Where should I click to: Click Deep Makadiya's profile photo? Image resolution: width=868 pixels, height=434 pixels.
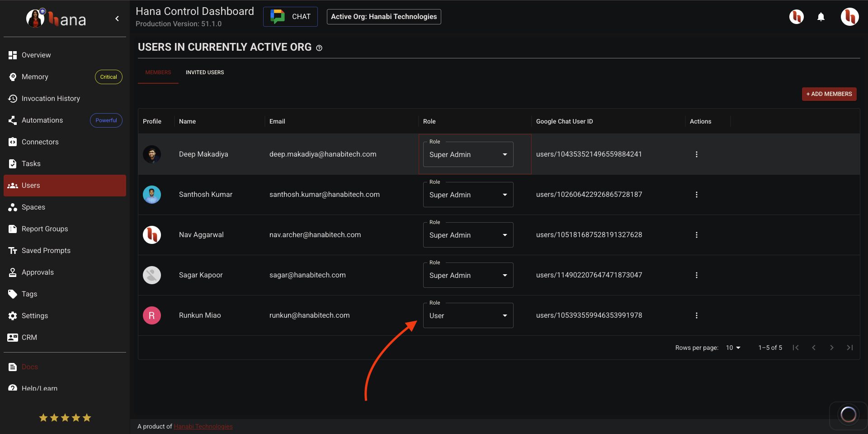152,154
